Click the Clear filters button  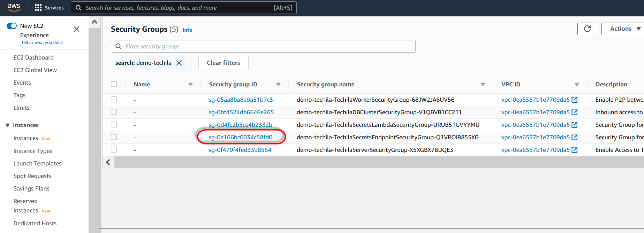pyautogui.click(x=223, y=63)
